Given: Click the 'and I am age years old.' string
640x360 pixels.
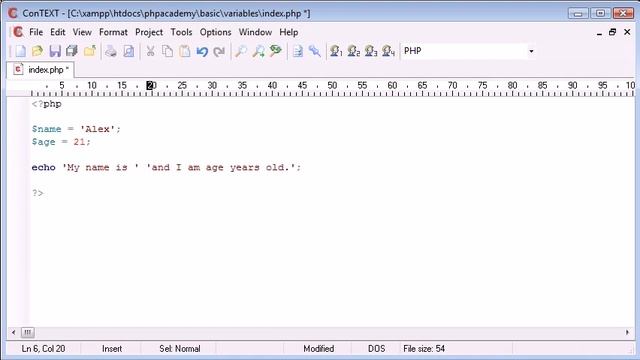Looking at the screenshot, I should point(221,167).
